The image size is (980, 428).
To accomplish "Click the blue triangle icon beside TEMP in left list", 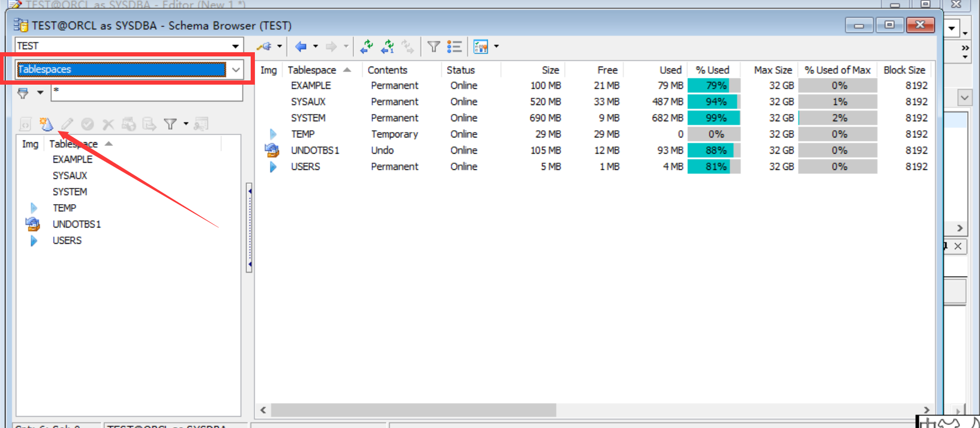I will pyautogui.click(x=34, y=208).
